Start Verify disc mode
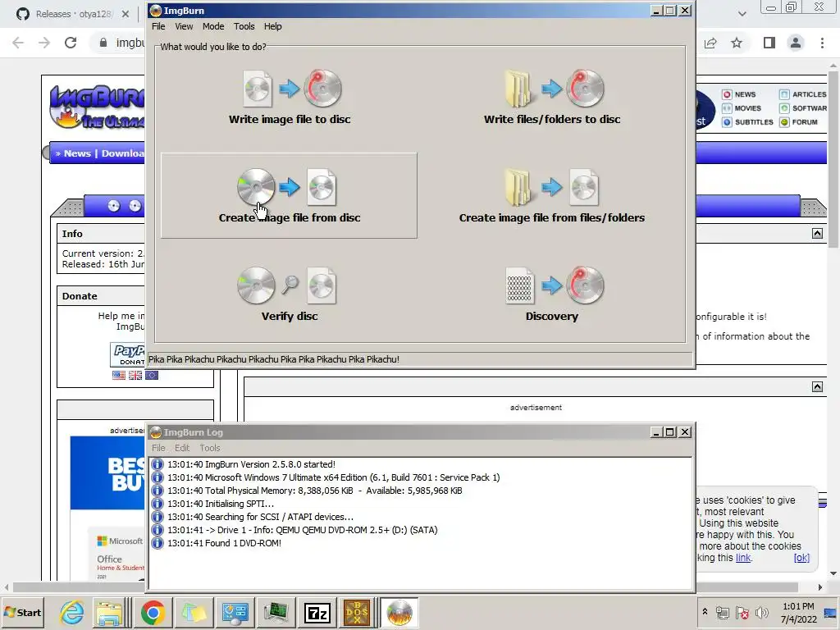Image resolution: width=840 pixels, height=630 pixels. tap(290, 294)
